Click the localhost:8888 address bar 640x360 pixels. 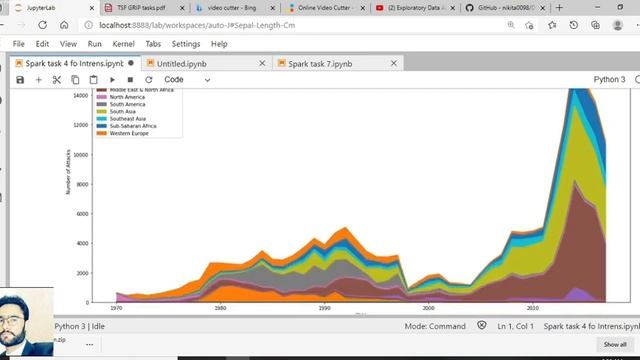click(x=197, y=25)
